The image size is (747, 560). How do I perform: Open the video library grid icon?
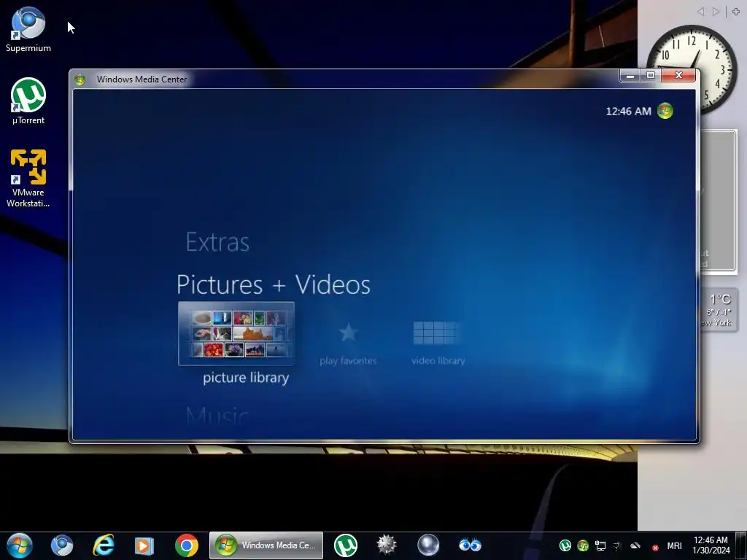click(437, 332)
